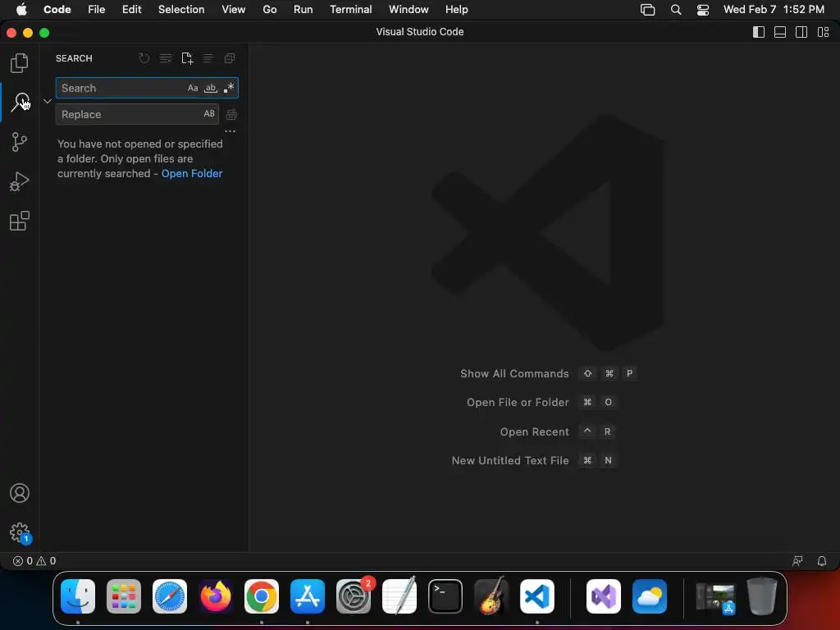This screenshot has height=630, width=840.
Task: Open the Run and Debug view
Action: pyautogui.click(x=20, y=181)
